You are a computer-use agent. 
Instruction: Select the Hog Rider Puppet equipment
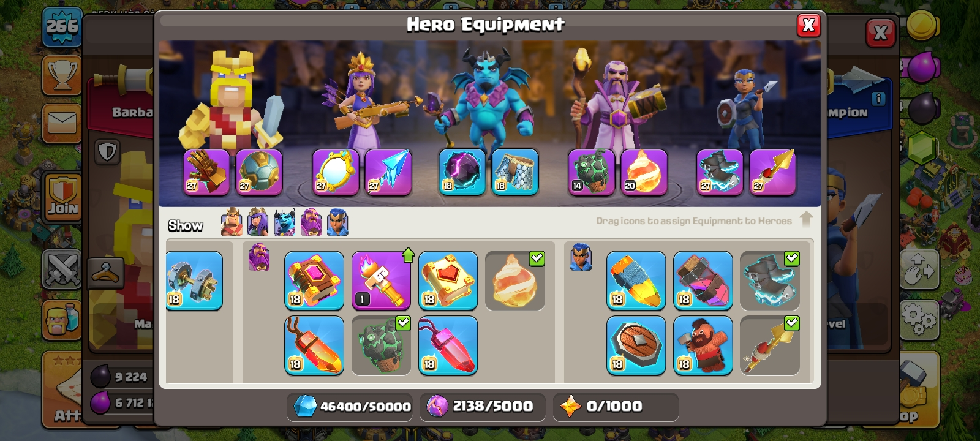[703, 345]
